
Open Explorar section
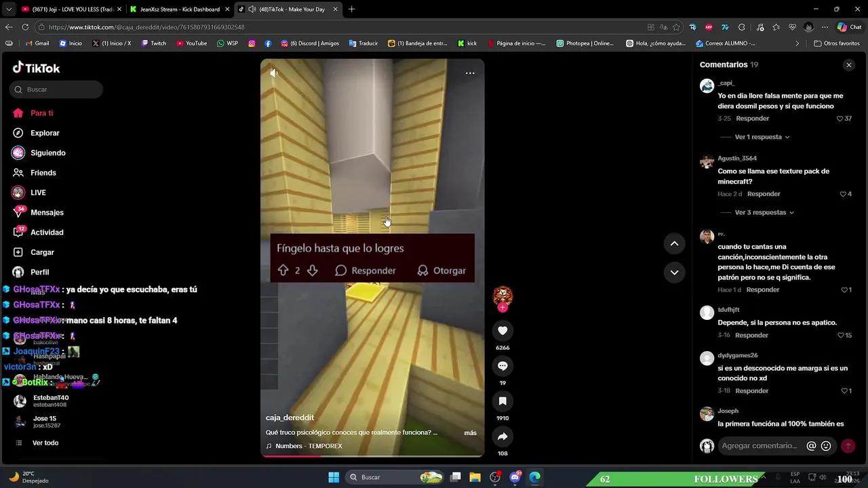point(45,133)
